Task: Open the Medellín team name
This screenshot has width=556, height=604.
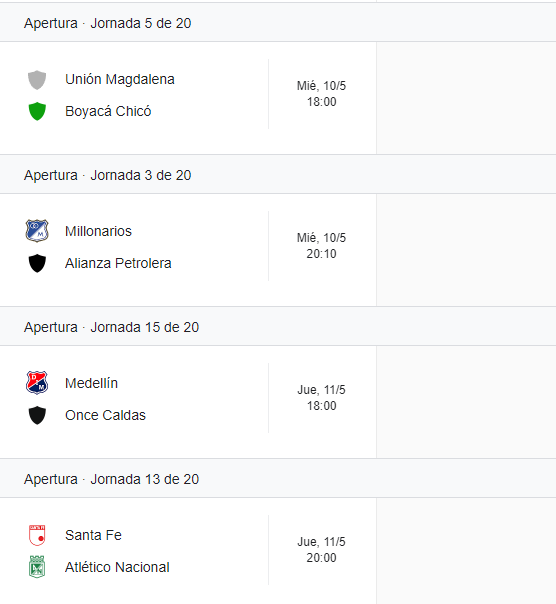Action: click(x=91, y=383)
